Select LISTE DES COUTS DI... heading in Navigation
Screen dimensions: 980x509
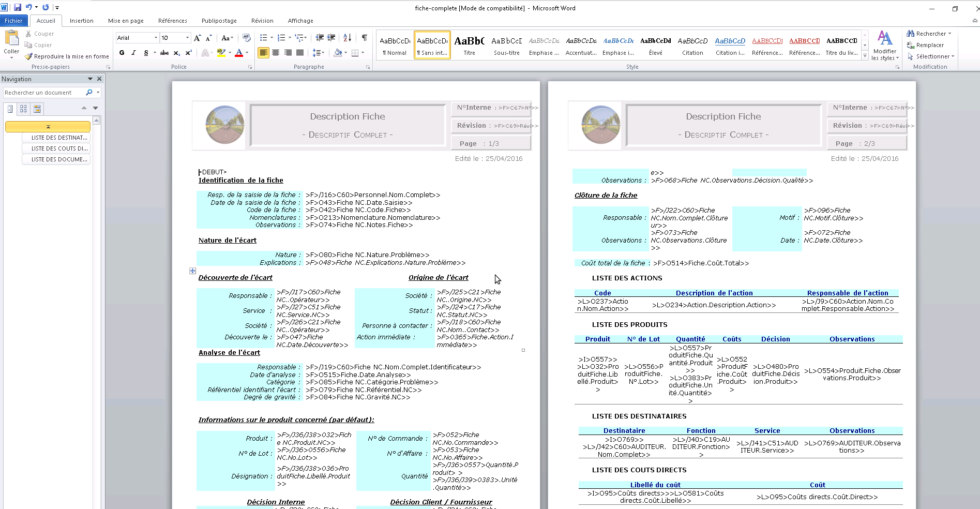point(56,148)
